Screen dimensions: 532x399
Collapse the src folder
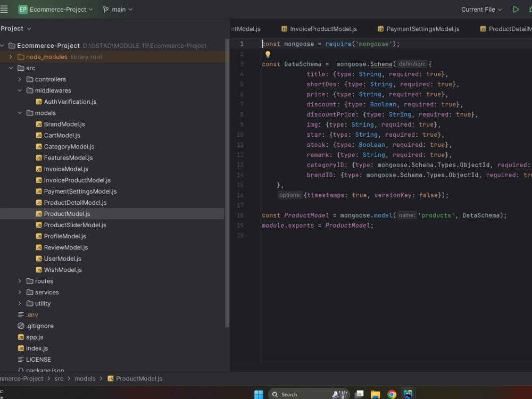click(11, 68)
